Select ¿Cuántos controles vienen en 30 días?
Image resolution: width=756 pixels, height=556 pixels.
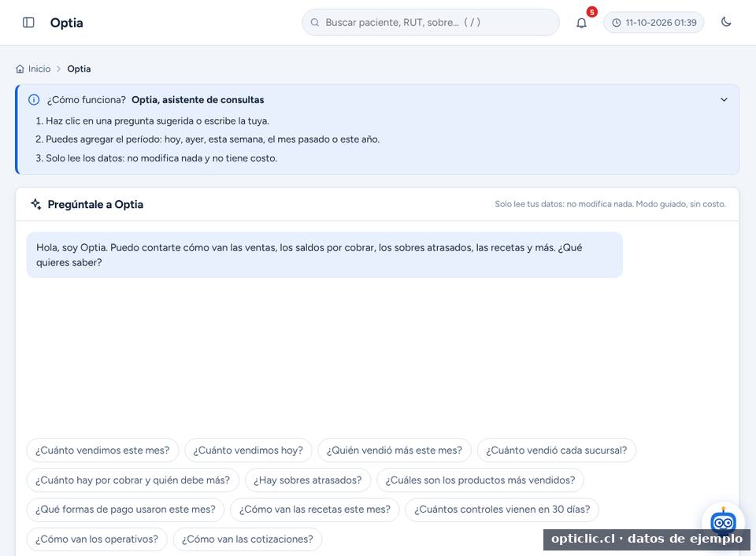(502, 510)
